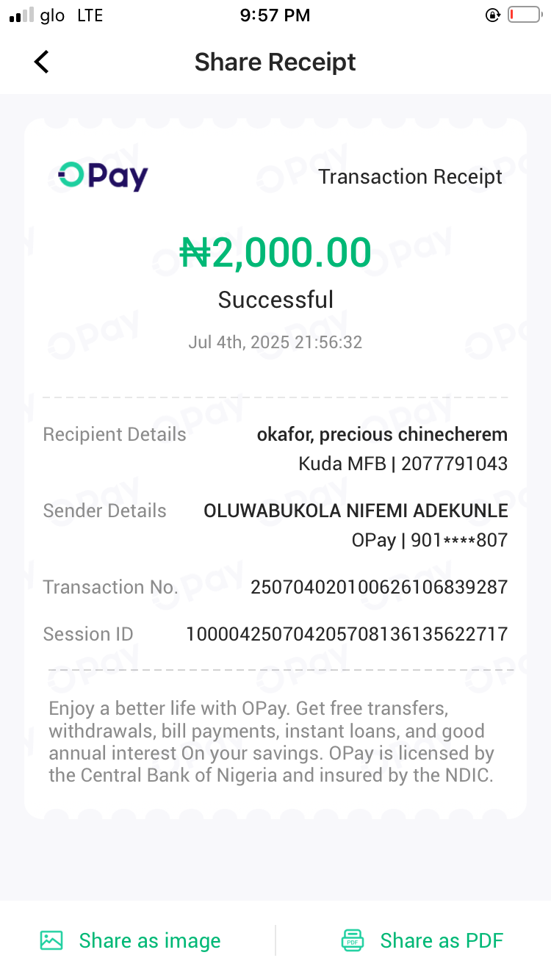Tap the Share Receipt page title
551x980 pixels.
275,62
